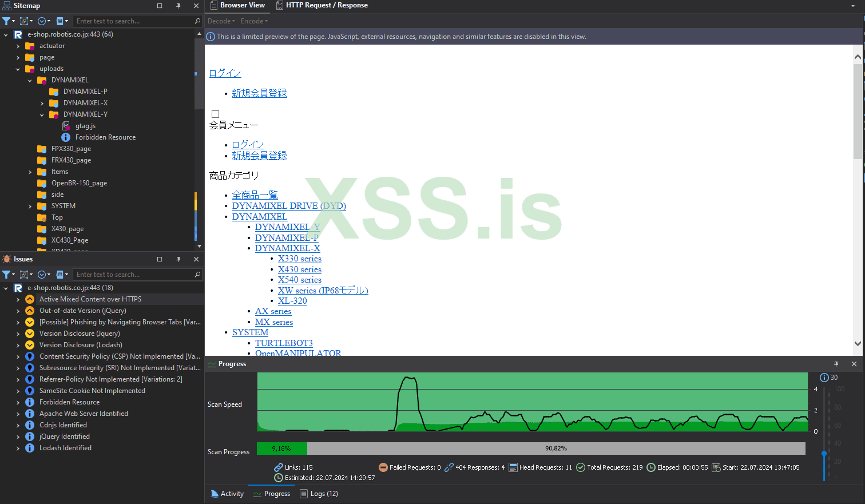This screenshot has height=504, width=865.
Task: Click the Sitemap search magnifier icon
Action: (x=197, y=21)
